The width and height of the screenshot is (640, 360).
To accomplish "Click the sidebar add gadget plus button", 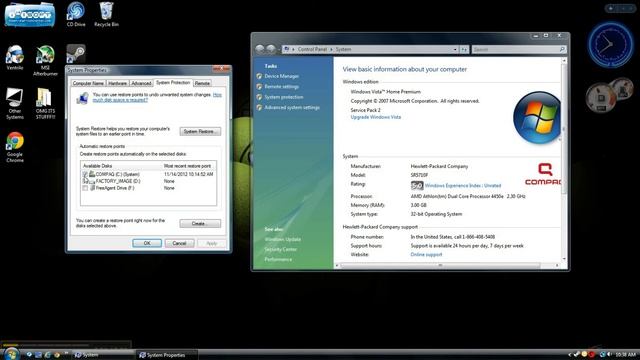I will [x=611, y=8].
